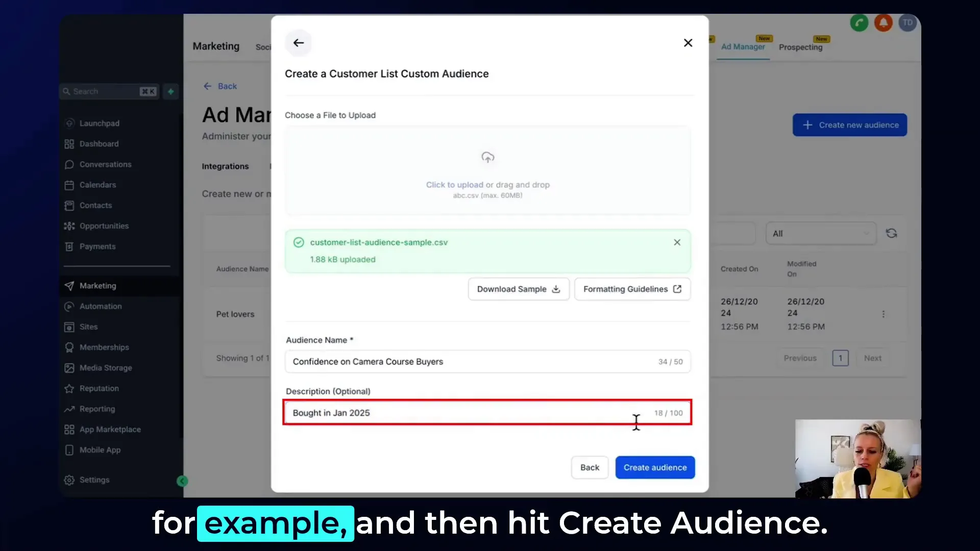The image size is (980, 551).
Task: Open the Pet lovers row options menu
Action: click(x=884, y=314)
